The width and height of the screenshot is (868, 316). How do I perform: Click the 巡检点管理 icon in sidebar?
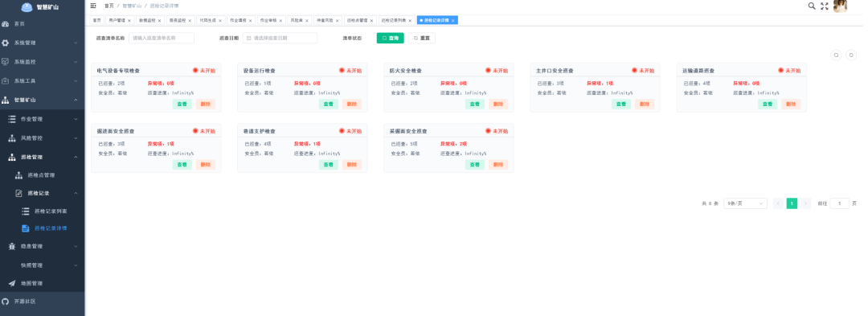coord(18,175)
